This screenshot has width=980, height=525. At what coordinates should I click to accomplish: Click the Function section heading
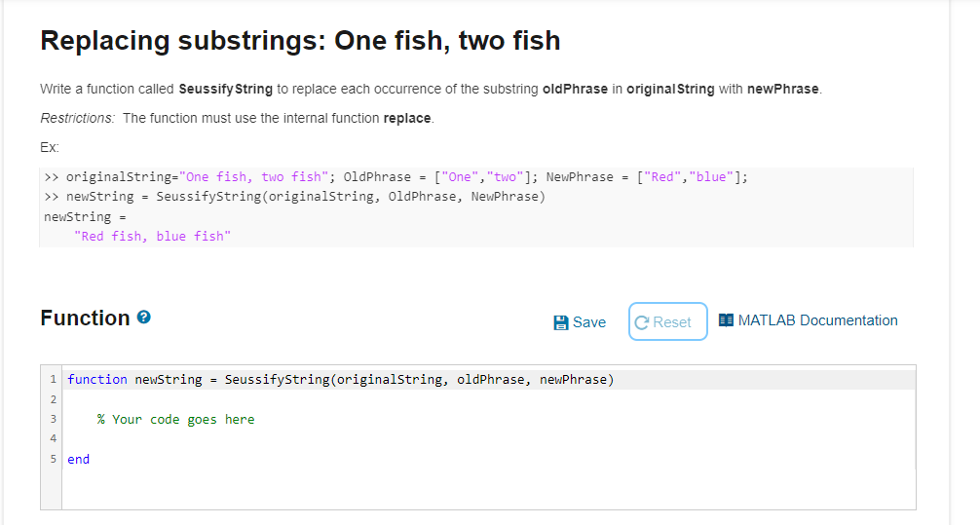[x=85, y=319]
